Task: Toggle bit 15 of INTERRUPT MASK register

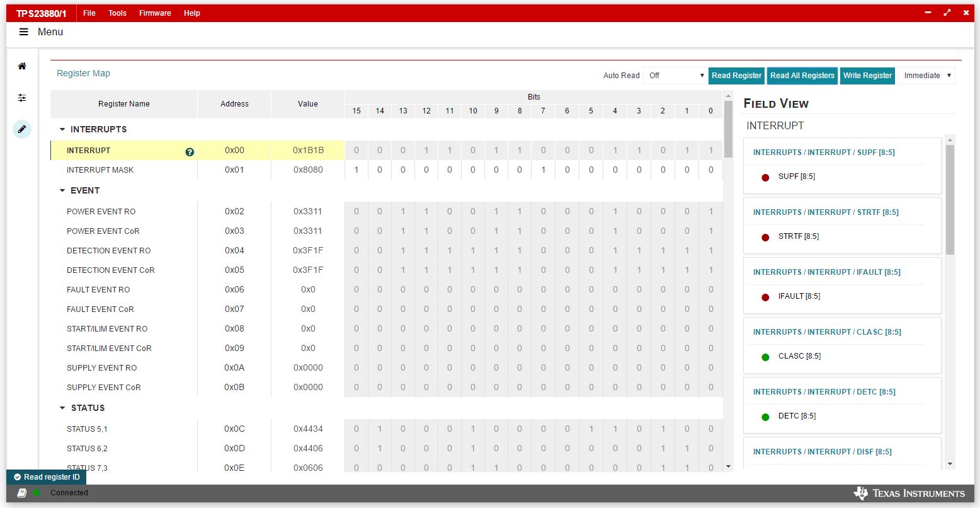Action: click(x=356, y=170)
